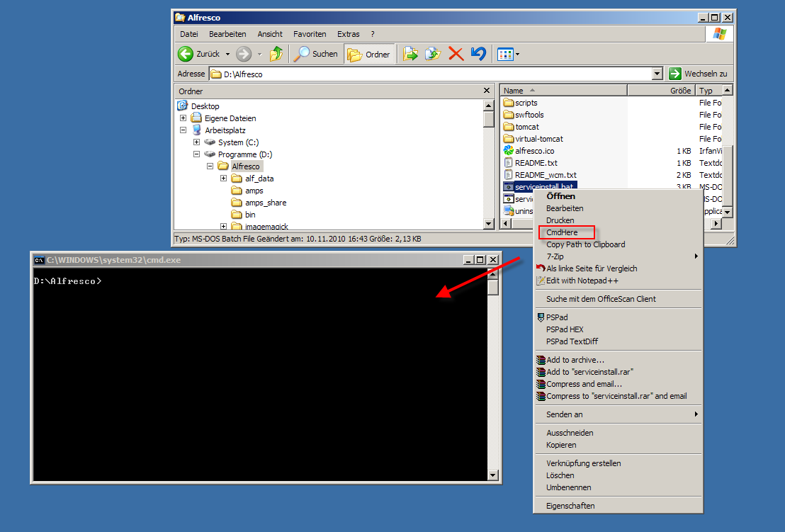Sort by Größe column header
The image size is (785, 532).
[x=661, y=91]
